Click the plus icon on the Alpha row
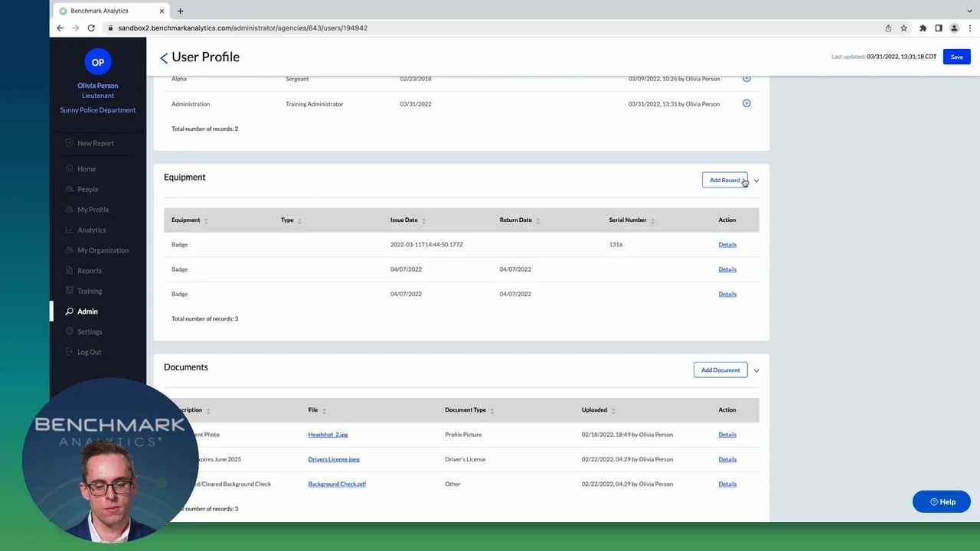The image size is (980, 551). (746, 78)
